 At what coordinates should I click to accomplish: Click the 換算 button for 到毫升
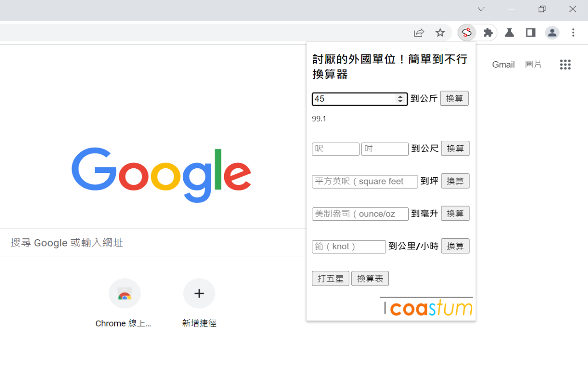455,213
